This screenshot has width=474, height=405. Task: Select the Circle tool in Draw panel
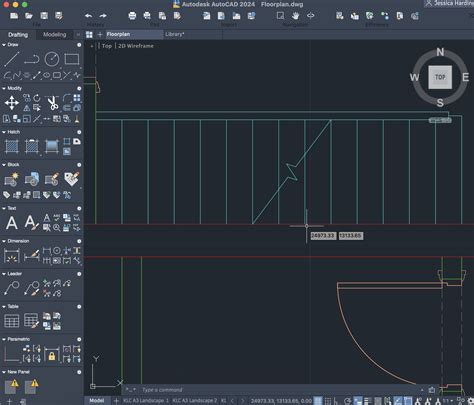coord(52,59)
